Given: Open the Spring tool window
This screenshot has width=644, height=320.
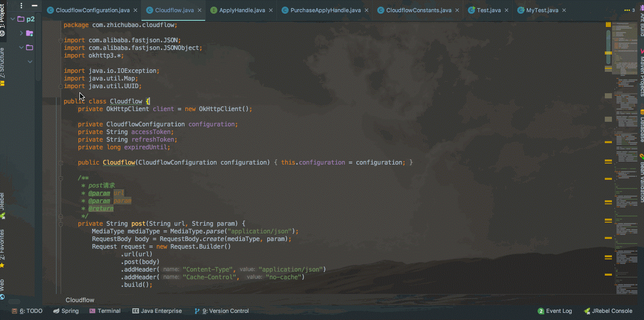Looking at the screenshot, I should 66,311.
